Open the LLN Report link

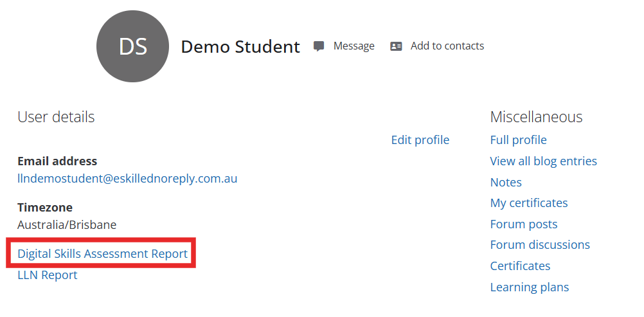click(48, 275)
